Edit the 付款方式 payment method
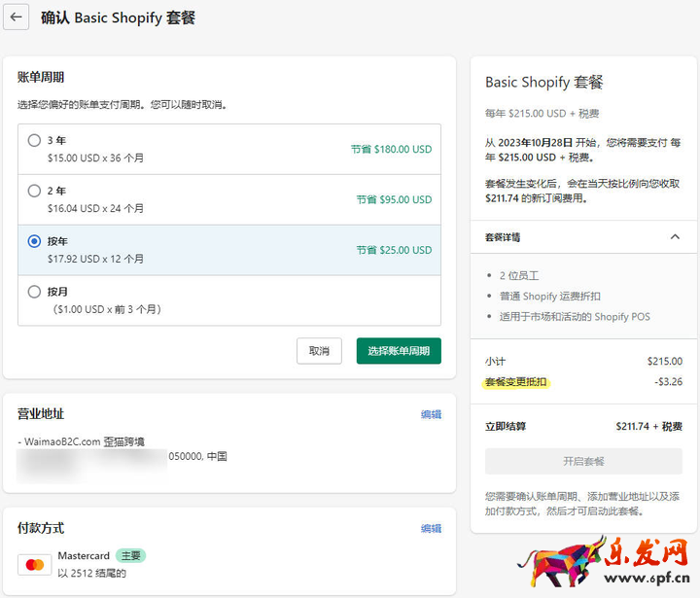 431,528
